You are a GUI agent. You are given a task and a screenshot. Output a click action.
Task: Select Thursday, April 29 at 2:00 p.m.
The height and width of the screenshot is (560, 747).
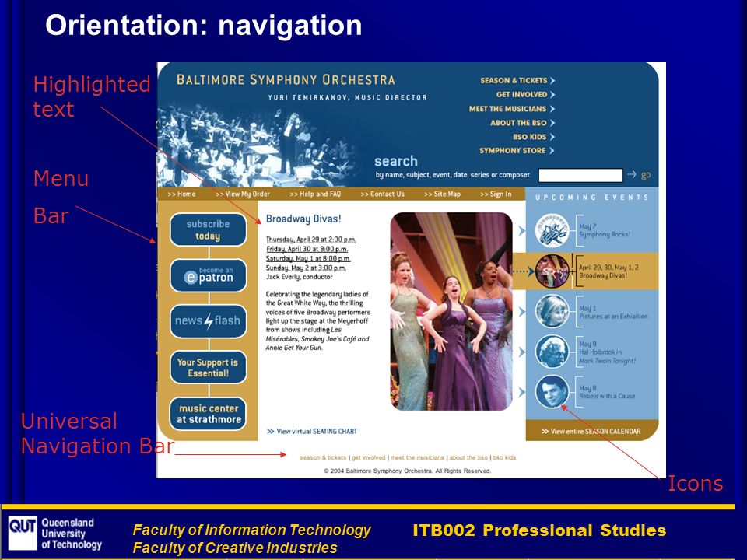point(310,240)
